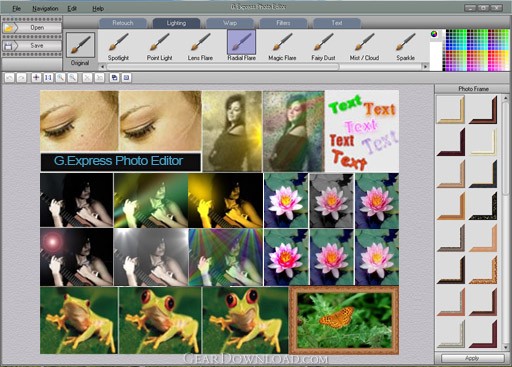The height and width of the screenshot is (367, 512).
Task: Switch to the Warp tab
Action: coord(230,23)
